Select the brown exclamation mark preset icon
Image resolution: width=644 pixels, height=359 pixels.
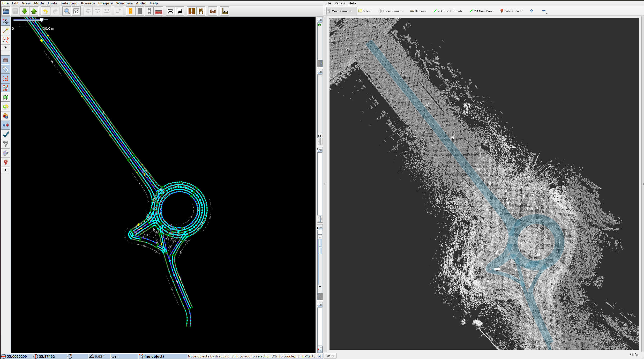192,11
